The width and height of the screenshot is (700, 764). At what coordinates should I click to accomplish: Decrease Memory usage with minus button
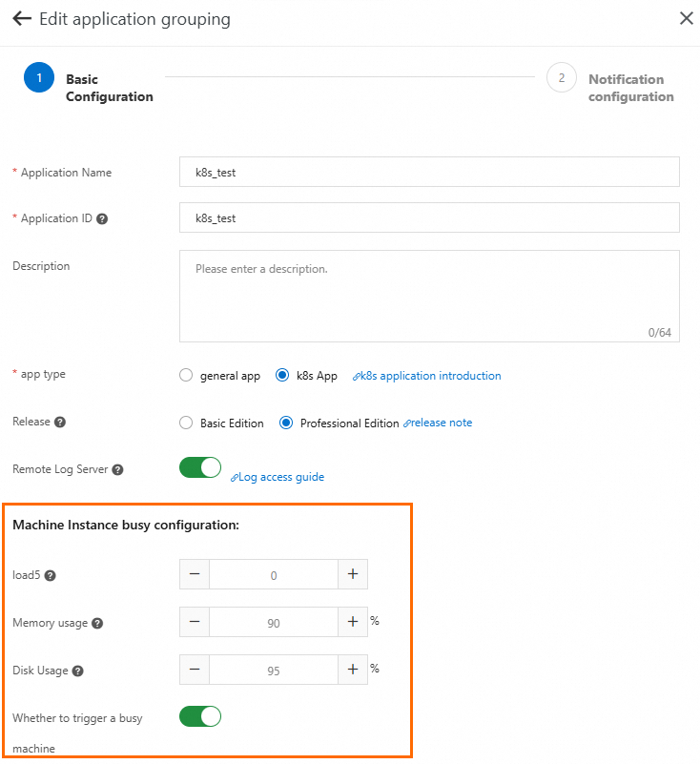(195, 622)
